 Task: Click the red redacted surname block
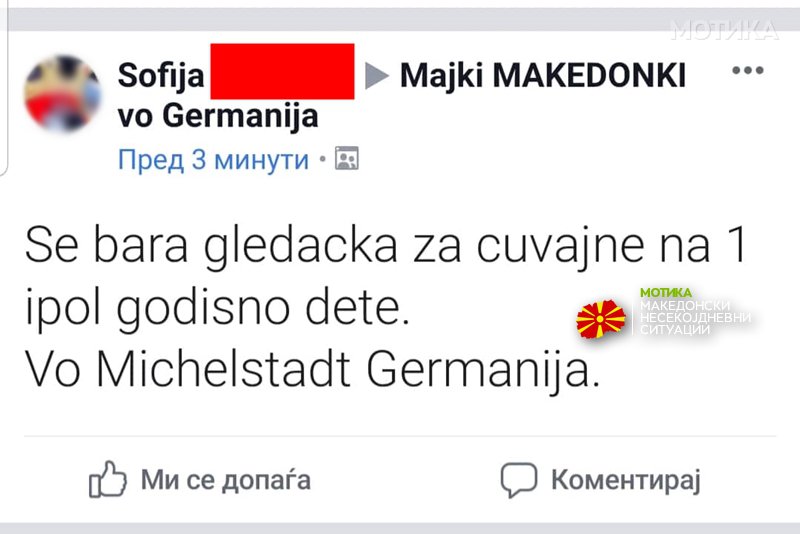click(282, 71)
